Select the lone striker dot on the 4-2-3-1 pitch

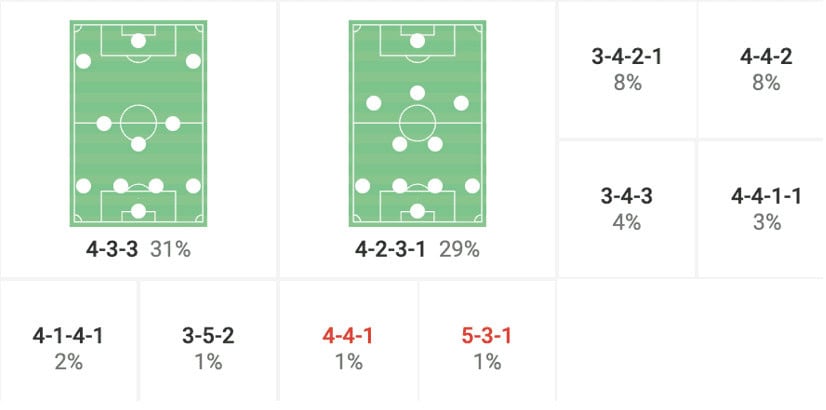pyautogui.click(x=417, y=40)
